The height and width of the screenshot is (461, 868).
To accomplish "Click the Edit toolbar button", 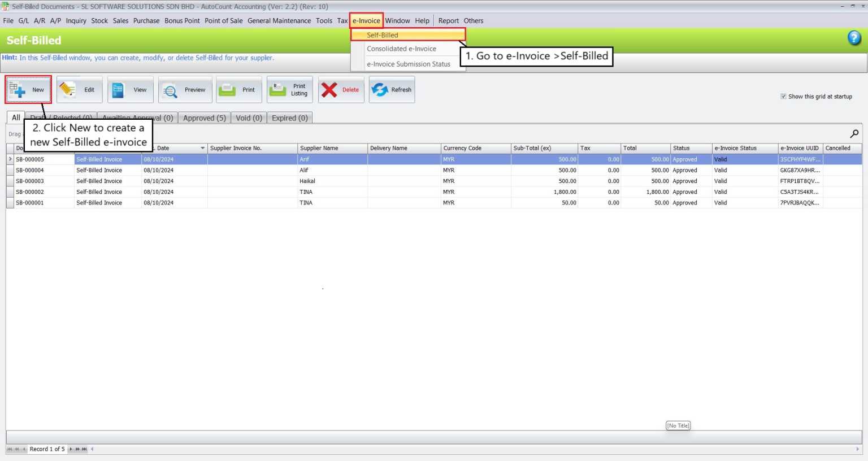I will coord(80,89).
